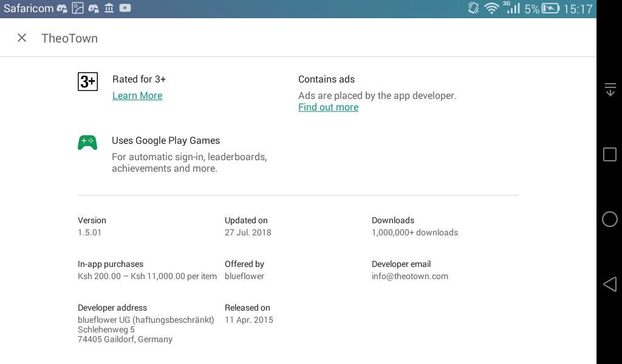Open the Learn More rating link
The width and height of the screenshot is (622, 364).
137,95
